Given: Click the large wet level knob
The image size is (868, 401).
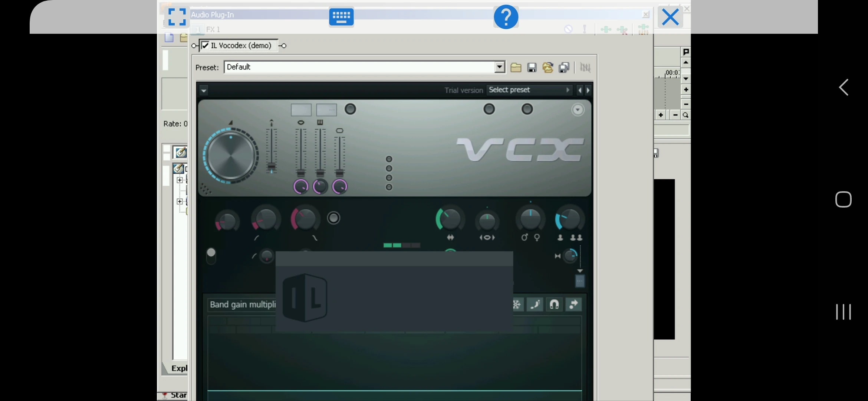Looking at the screenshot, I should (x=231, y=156).
